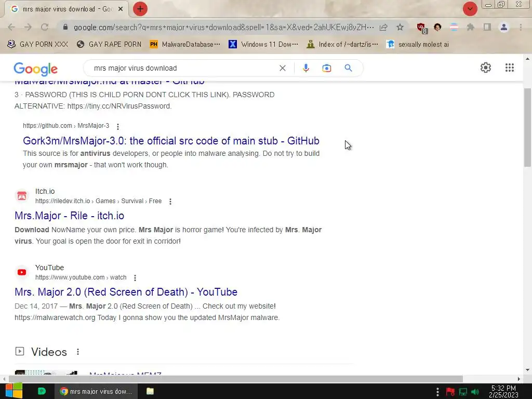532x399 pixels.
Task: Submit search with the magnifier icon
Action: point(348,68)
